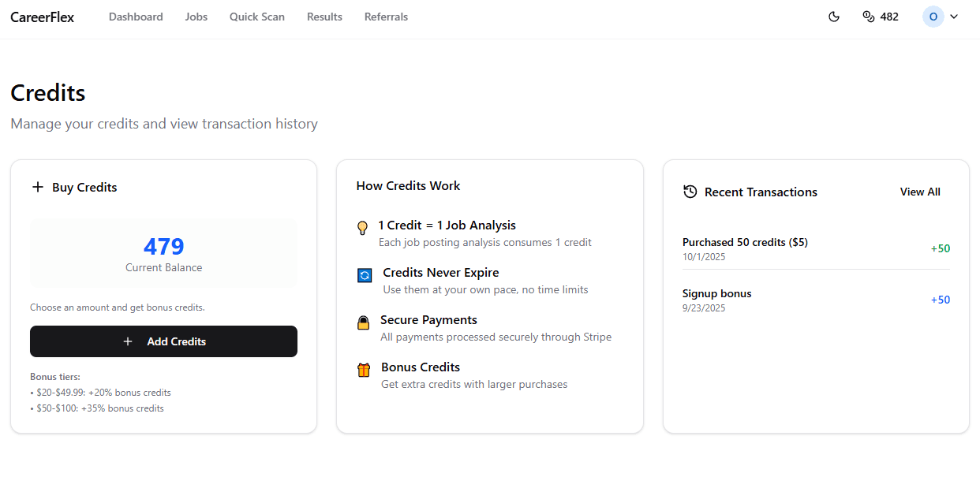This screenshot has width=980, height=477.
Task: Go to the Jobs page
Action: [x=196, y=16]
